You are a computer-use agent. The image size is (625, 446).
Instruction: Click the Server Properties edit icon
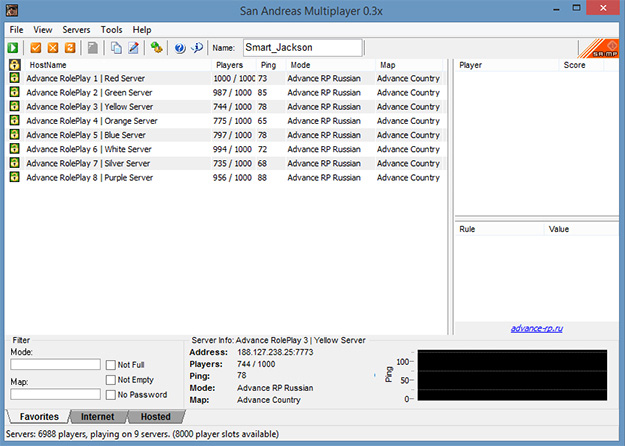[134, 48]
